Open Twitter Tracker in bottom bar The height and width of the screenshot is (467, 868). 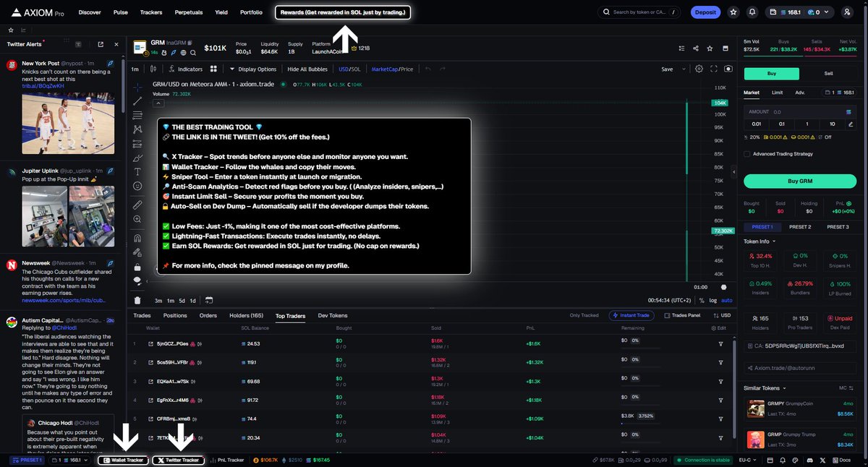pos(178,460)
